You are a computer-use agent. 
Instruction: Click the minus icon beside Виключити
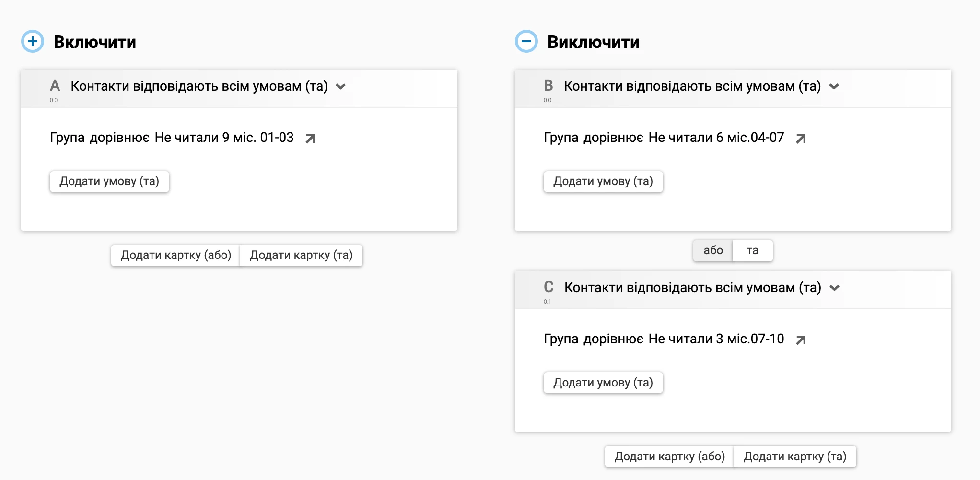[526, 41]
